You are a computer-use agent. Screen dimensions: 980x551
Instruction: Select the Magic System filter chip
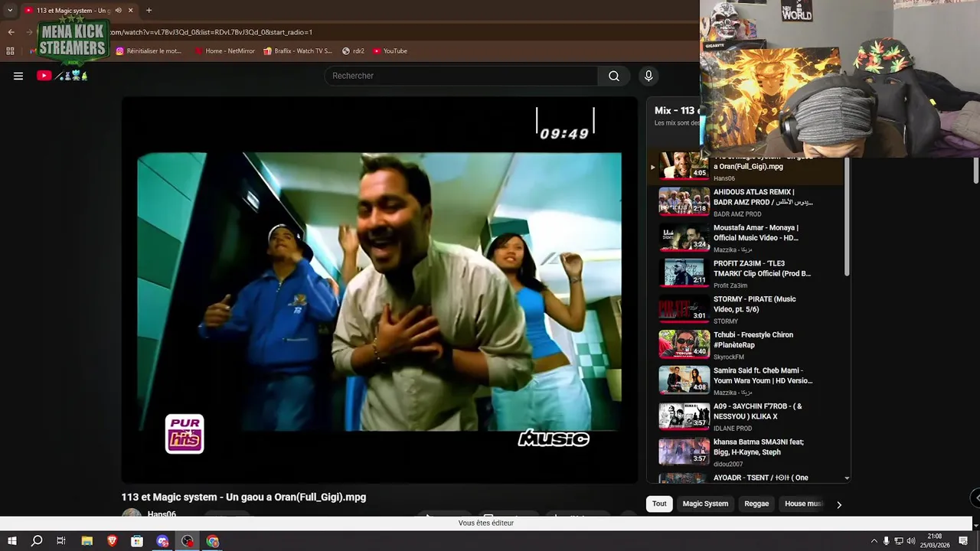click(x=705, y=504)
